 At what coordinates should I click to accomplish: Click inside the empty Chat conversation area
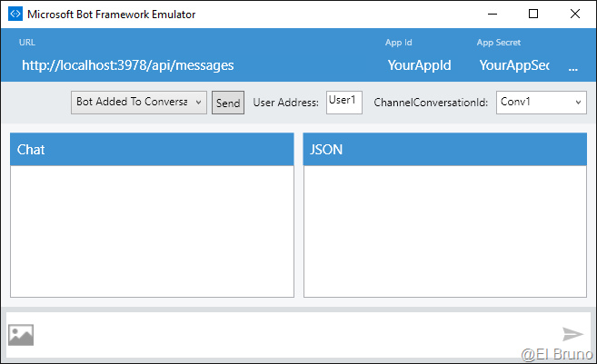tap(152, 231)
